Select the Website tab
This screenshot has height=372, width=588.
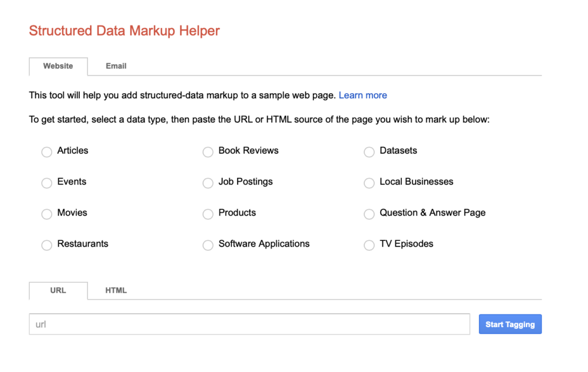(58, 66)
